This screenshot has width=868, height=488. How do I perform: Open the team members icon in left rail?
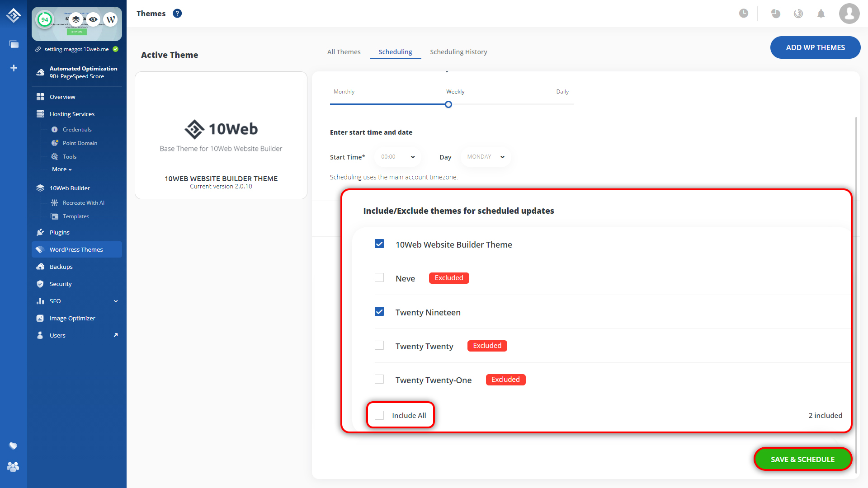point(13,467)
